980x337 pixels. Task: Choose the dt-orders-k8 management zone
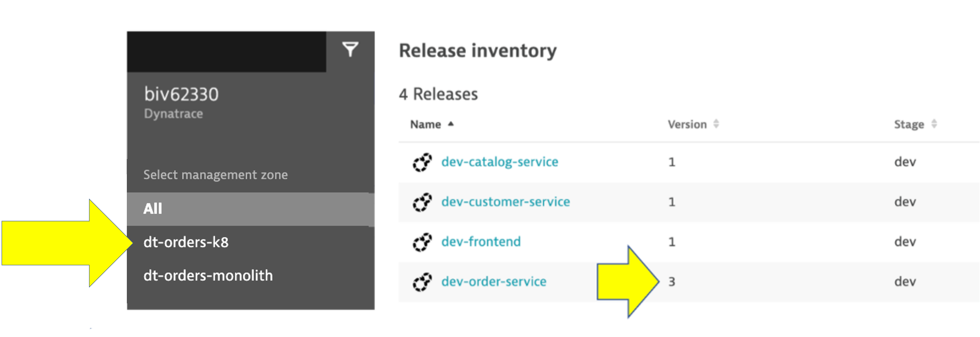click(x=186, y=242)
